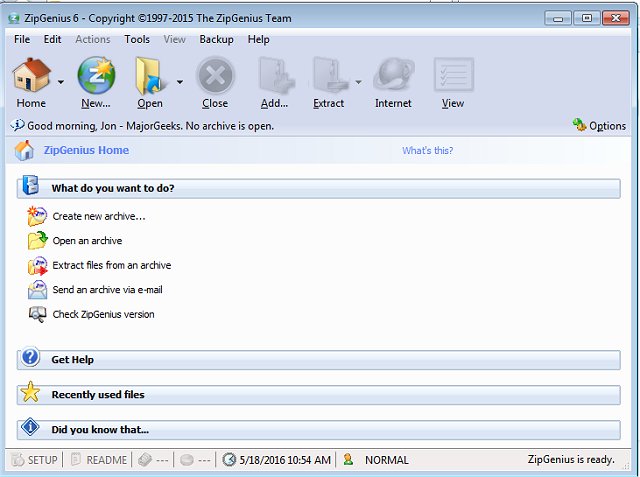Screen dimensions: 640x477
Task: Open the Backup menu
Action: pyautogui.click(x=216, y=40)
